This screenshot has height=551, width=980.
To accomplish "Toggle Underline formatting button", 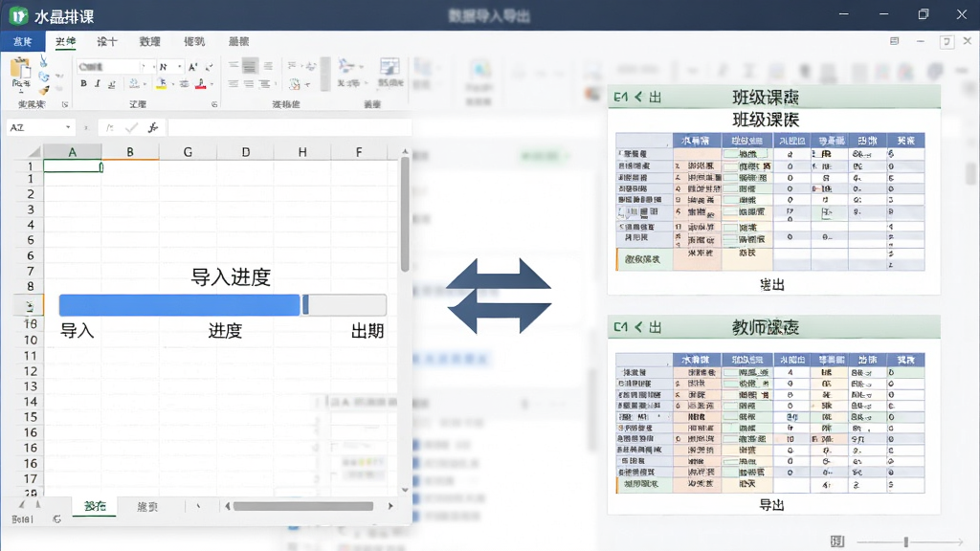I will coord(112,84).
